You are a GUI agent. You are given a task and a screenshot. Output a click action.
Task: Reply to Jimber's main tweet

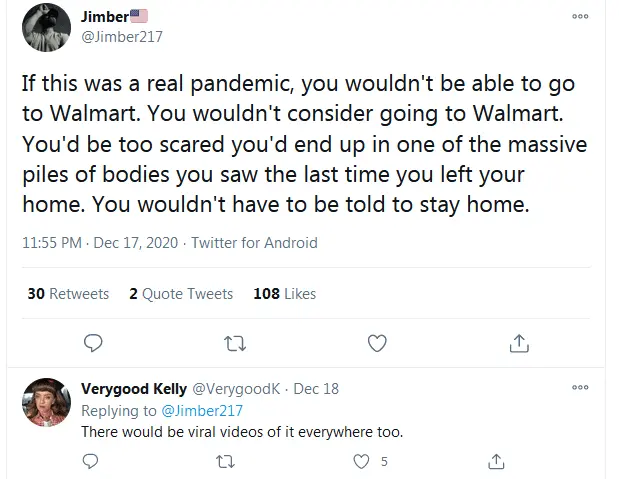tap(93, 343)
